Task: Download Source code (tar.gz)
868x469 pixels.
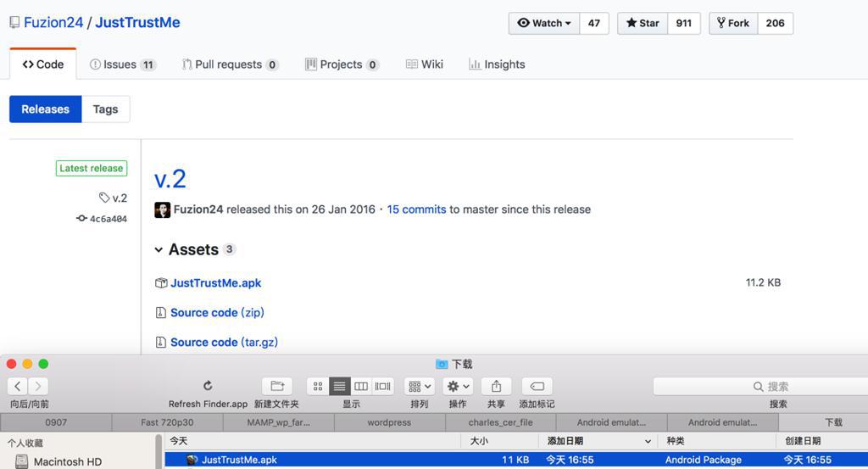Action: pyautogui.click(x=224, y=342)
